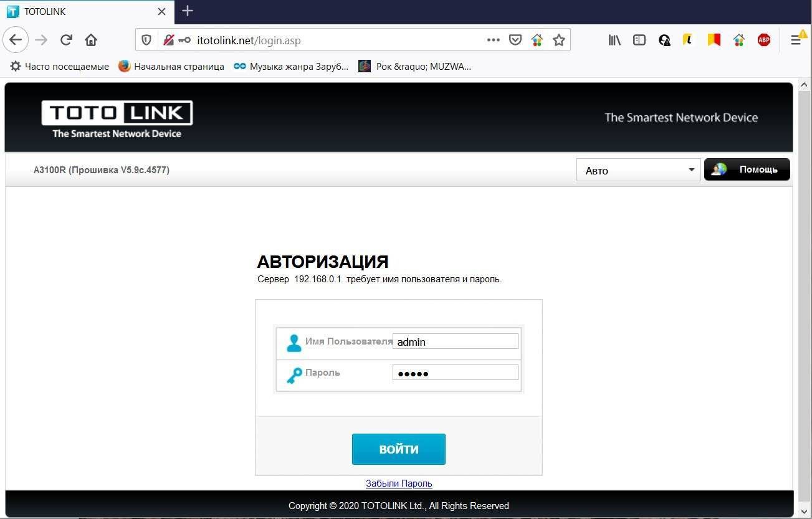Focus the Пароль password field
This screenshot has height=519, width=812.
coord(455,373)
